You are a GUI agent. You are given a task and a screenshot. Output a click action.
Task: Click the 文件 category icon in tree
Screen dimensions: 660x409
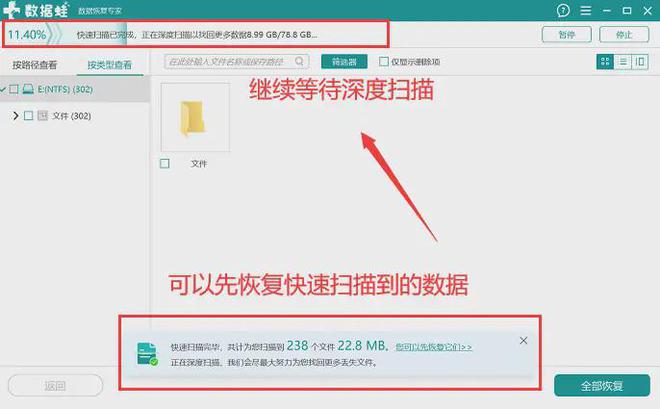(x=43, y=115)
